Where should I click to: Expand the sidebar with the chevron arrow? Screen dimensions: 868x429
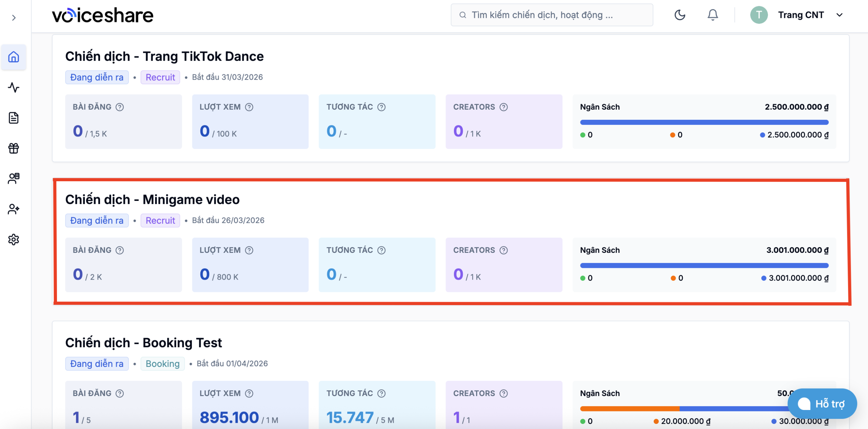[x=14, y=18]
